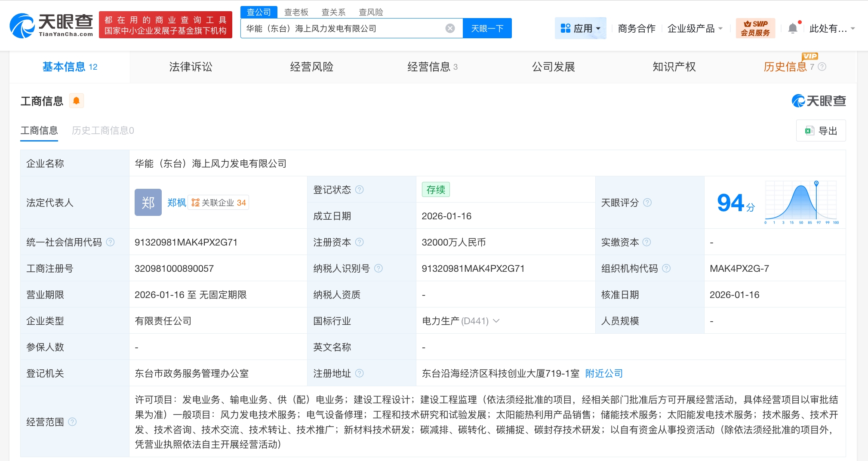Switch to the 历史工商信息 sub-tab

[x=103, y=130]
